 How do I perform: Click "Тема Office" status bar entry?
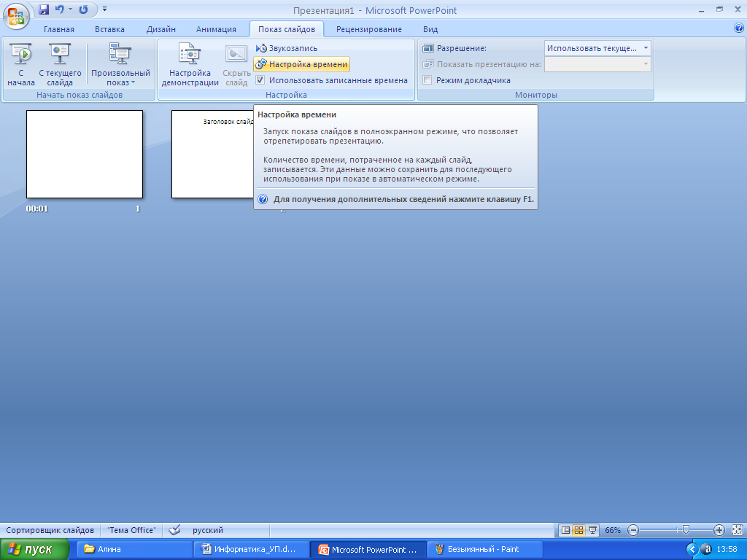pos(131,530)
